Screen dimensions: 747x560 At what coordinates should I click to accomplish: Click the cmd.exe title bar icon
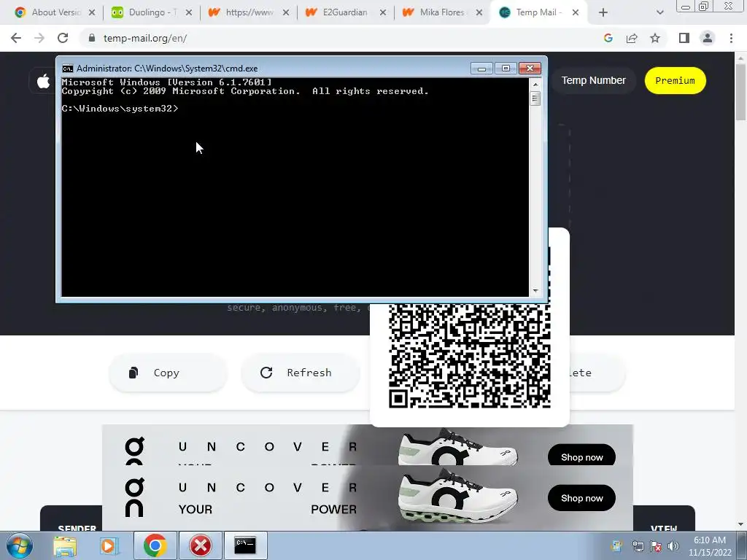coord(68,68)
